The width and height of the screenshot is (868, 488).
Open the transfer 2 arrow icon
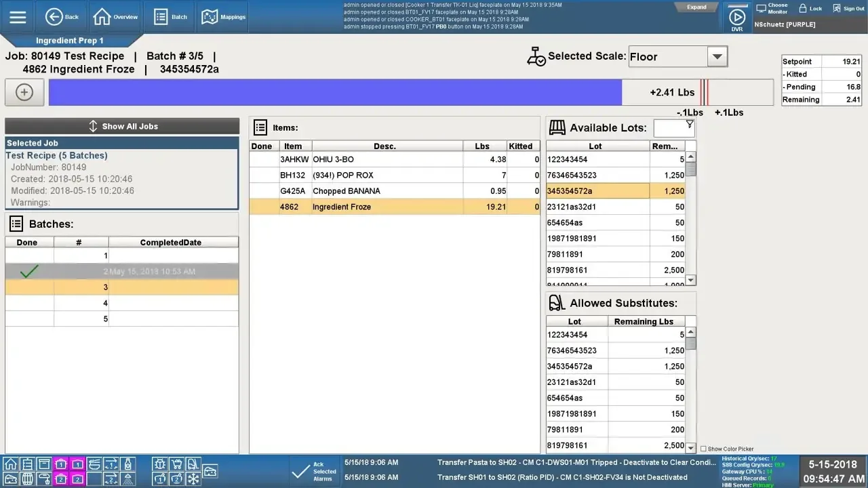pos(111,479)
